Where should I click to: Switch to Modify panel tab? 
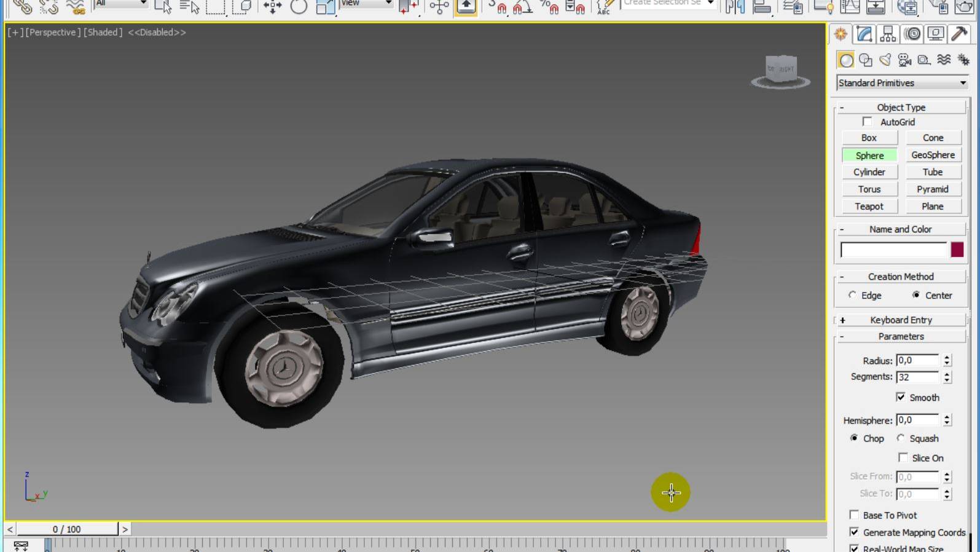point(864,34)
